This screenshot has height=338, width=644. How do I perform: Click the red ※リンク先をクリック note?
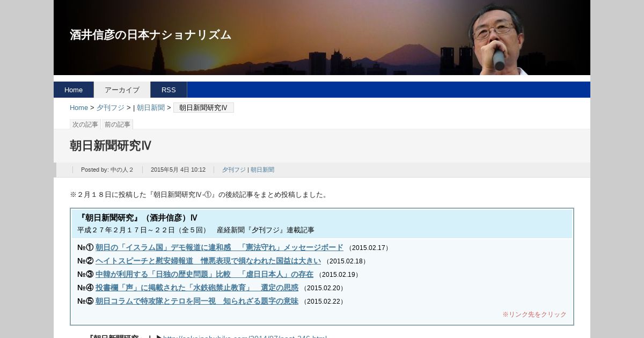point(535,314)
